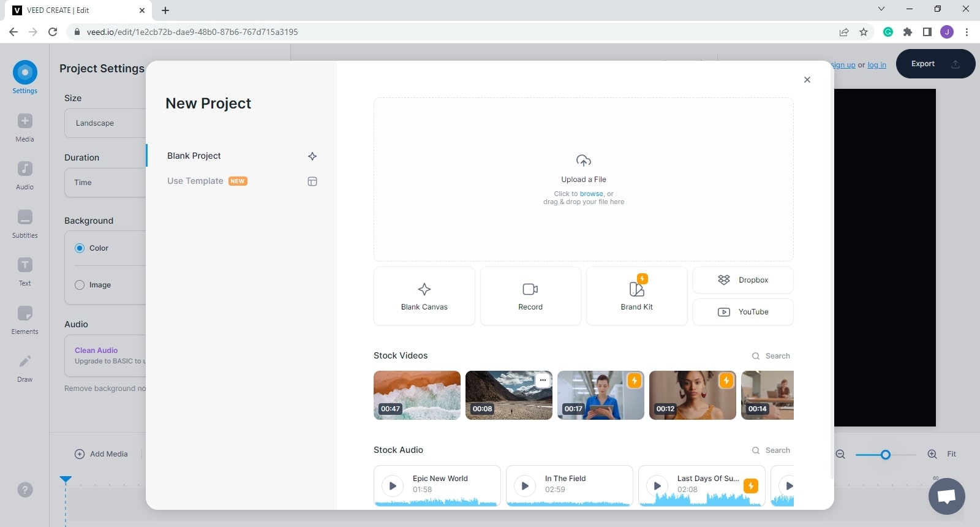The image size is (980, 527).
Task: Toggle browser side panel icon
Action: [x=927, y=32]
